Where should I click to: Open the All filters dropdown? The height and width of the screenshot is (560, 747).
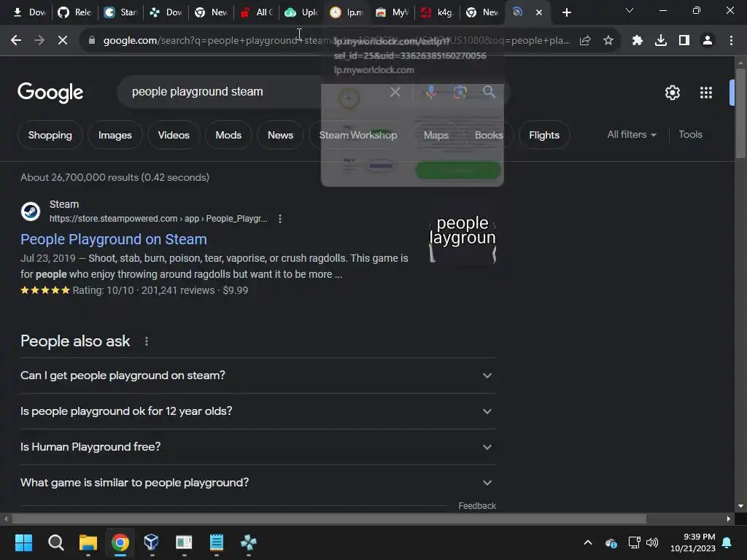click(x=631, y=135)
